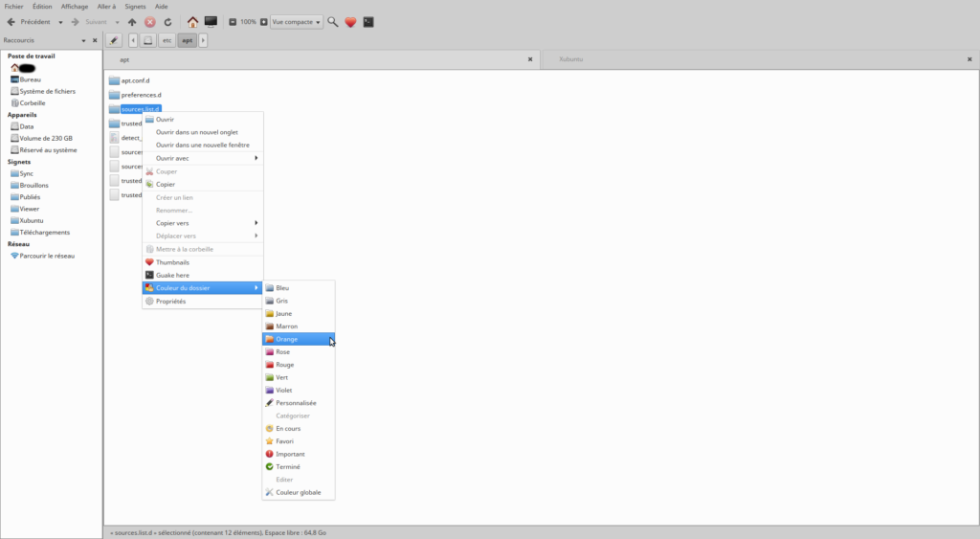980x539 pixels.
Task: Open the Fichier menu
Action: tap(13, 7)
